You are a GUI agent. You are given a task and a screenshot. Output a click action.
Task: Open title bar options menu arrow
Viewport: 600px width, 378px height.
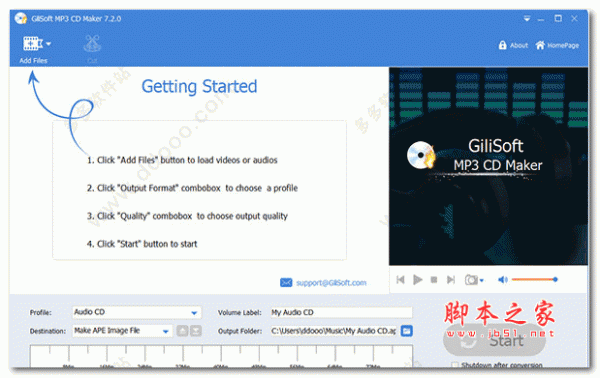[527, 18]
